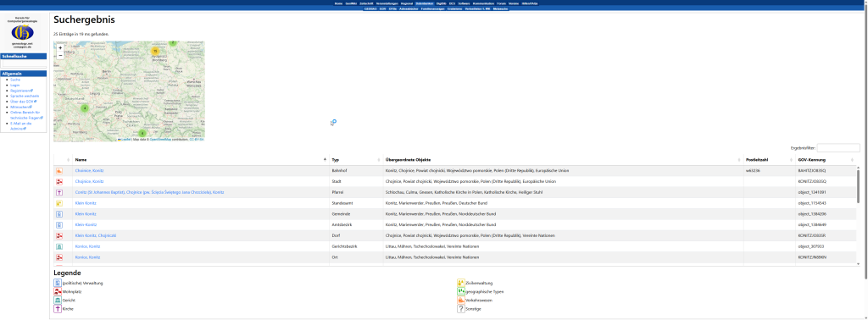The width and height of the screenshot is (868, 320).
Task: Open the Login link in the sidebar
Action: tap(15, 86)
